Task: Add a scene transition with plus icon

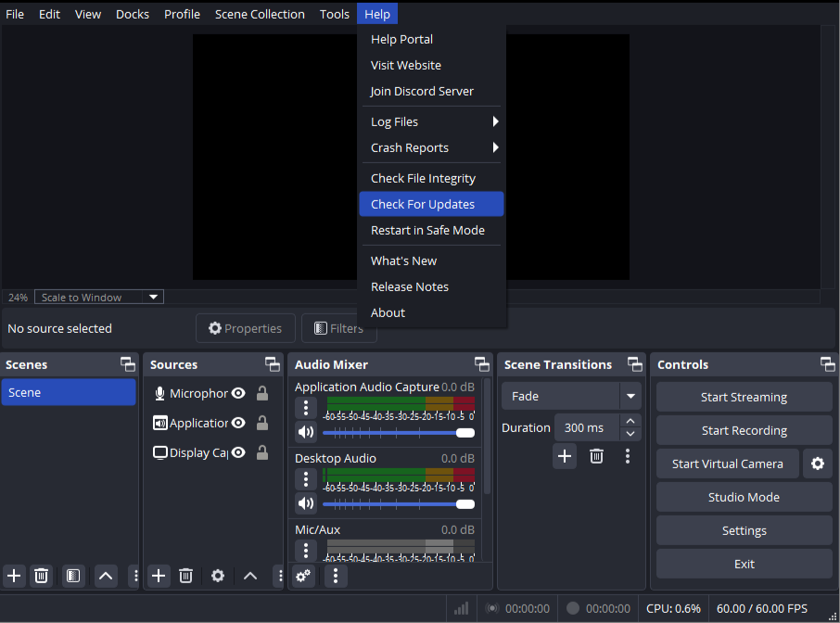Action: click(x=565, y=455)
